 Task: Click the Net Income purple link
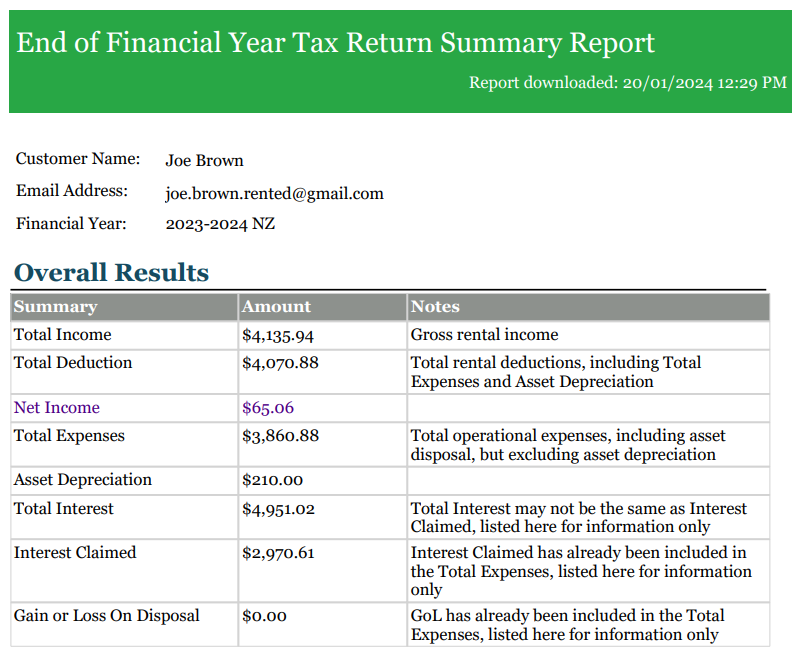(57, 408)
